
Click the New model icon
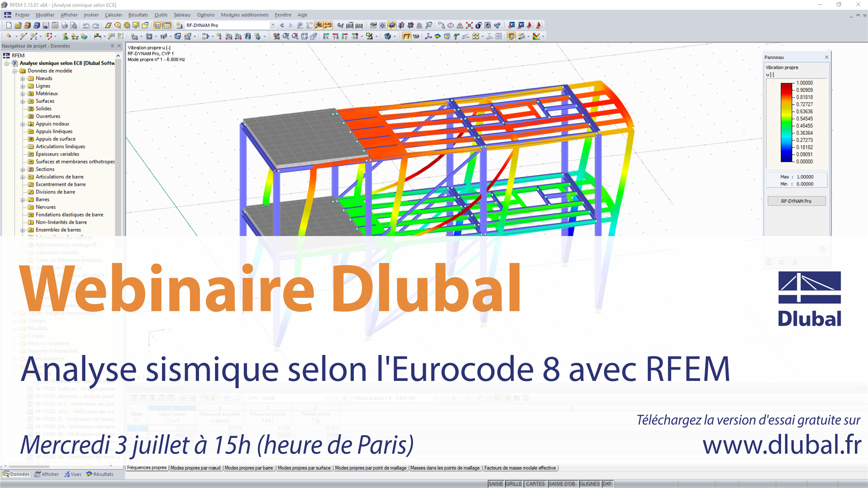[9, 25]
